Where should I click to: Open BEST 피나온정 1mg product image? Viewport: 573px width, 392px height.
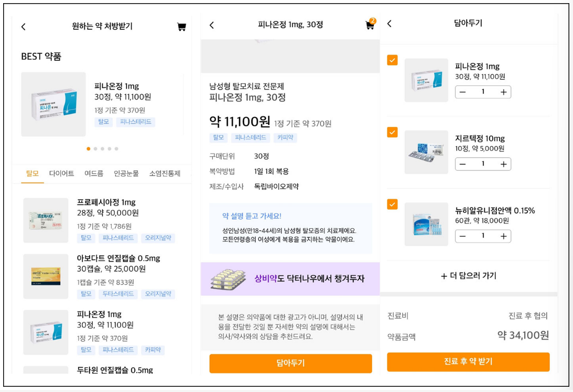click(53, 104)
